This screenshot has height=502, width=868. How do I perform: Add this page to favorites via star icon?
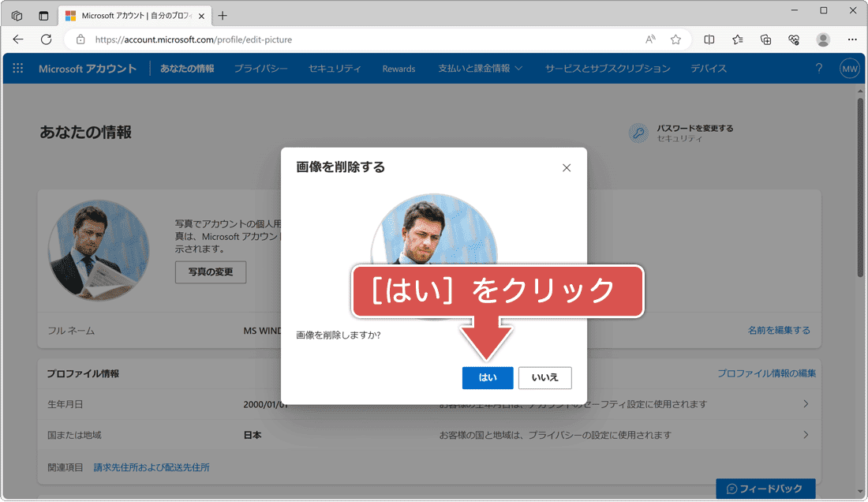(x=675, y=38)
